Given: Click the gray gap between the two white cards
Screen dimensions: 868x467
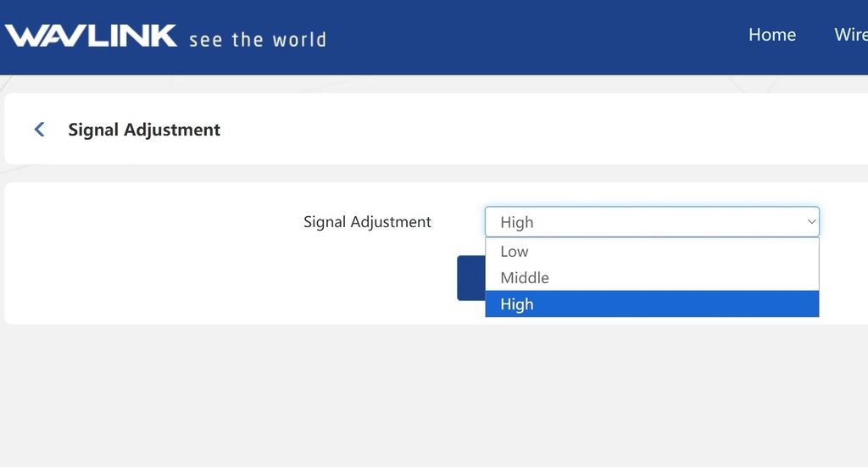Looking at the screenshot, I should pyautogui.click(x=424, y=173).
